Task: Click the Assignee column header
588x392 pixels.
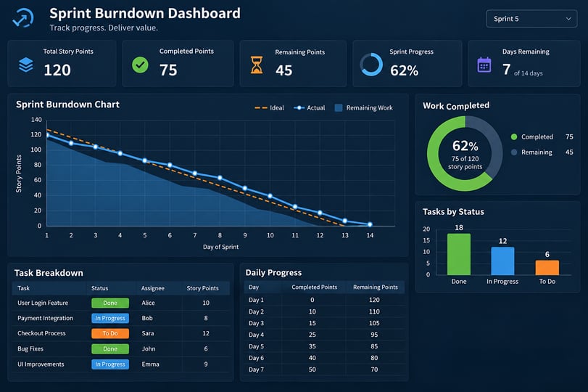Action: [153, 288]
